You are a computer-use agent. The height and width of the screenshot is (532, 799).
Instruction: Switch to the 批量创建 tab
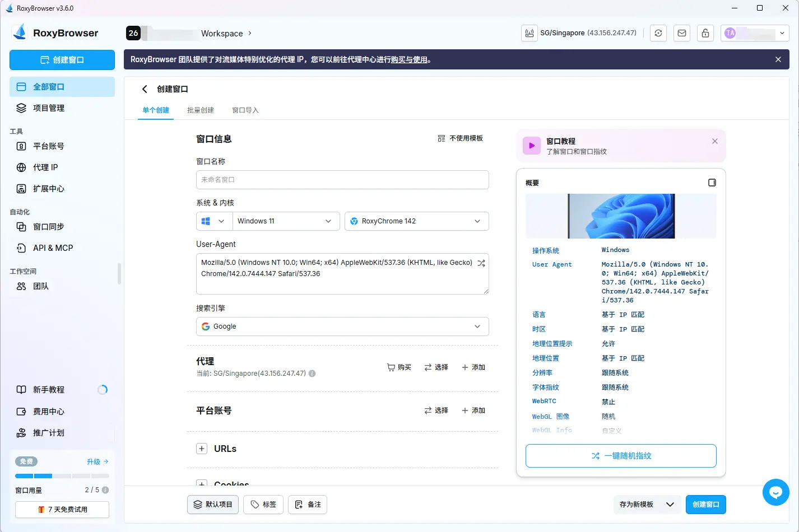(x=200, y=110)
